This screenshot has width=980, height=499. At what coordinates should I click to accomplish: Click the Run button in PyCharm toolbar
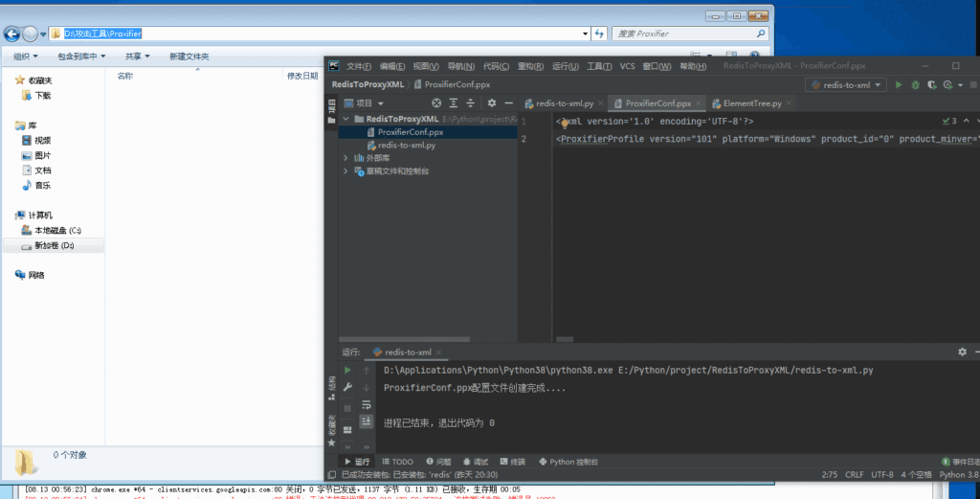[898, 84]
